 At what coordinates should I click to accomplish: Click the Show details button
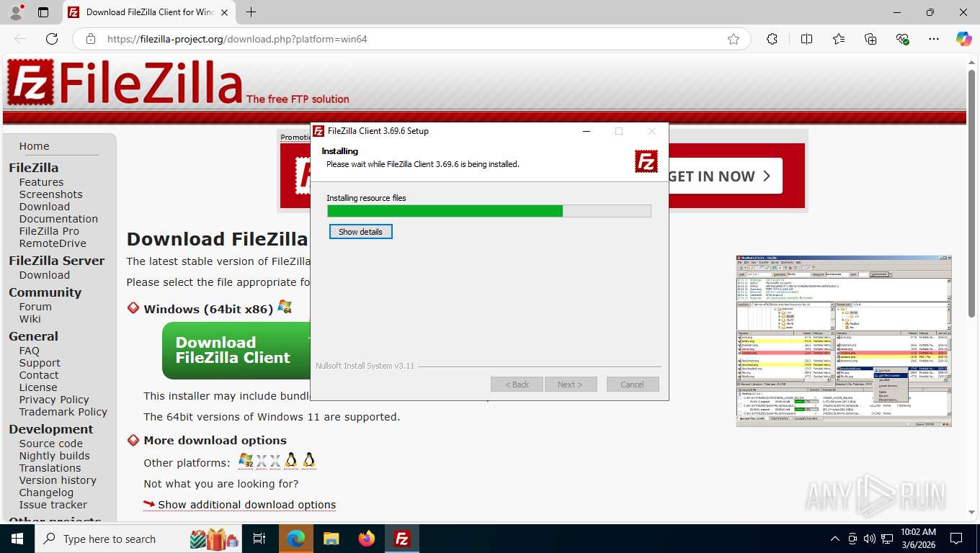(360, 232)
